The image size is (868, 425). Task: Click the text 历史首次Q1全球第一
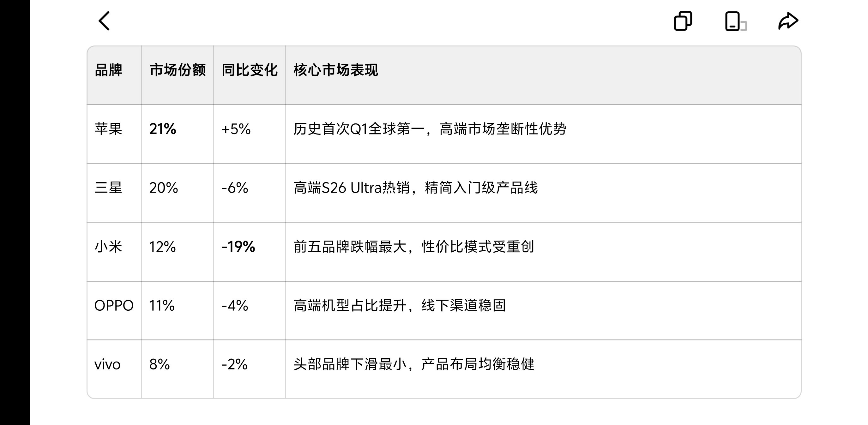(359, 129)
